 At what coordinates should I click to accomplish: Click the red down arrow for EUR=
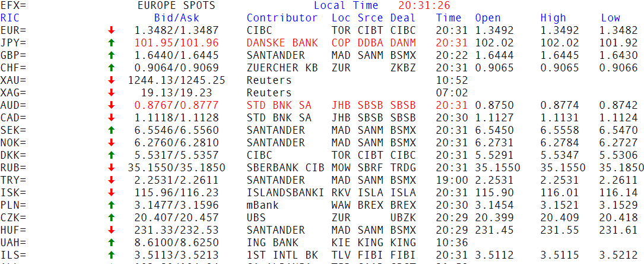[x=112, y=30]
